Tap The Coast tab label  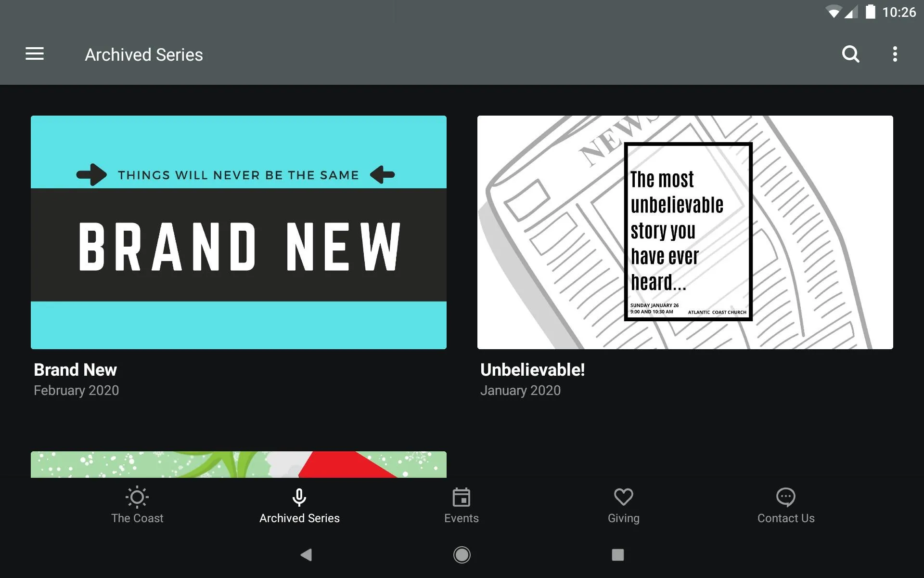point(136,518)
